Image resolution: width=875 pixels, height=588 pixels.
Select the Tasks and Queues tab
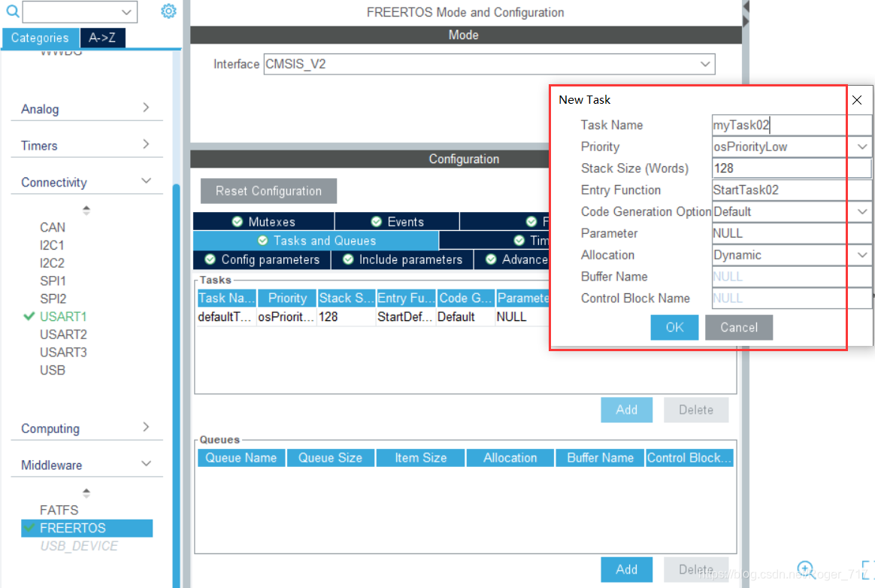[x=316, y=241]
